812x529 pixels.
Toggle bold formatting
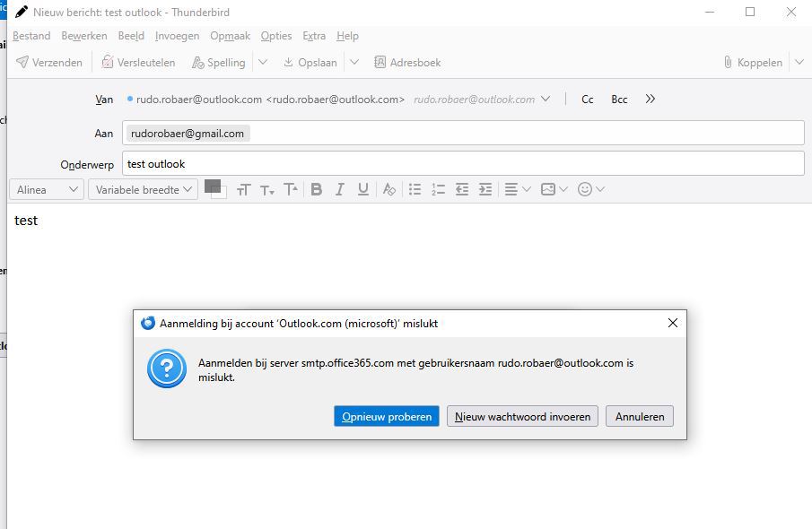pos(317,190)
